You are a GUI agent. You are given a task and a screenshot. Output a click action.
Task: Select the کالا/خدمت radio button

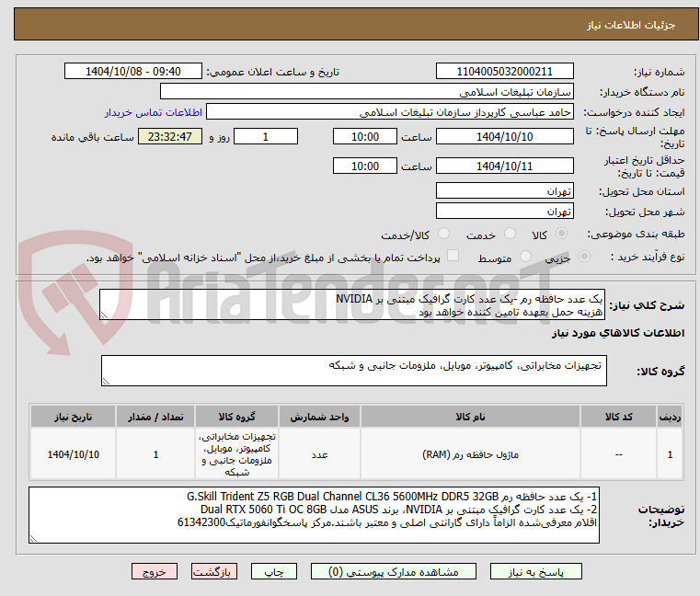point(443,234)
